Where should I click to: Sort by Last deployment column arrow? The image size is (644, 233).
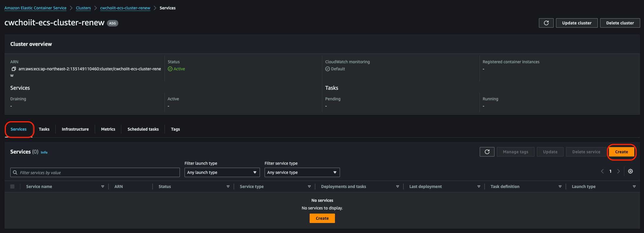[479, 187]
